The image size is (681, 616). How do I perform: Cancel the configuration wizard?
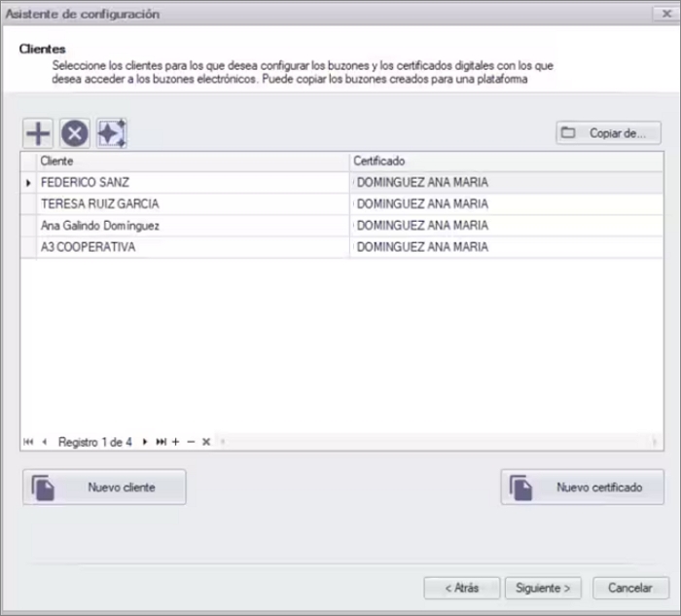[x=630, y=588]
